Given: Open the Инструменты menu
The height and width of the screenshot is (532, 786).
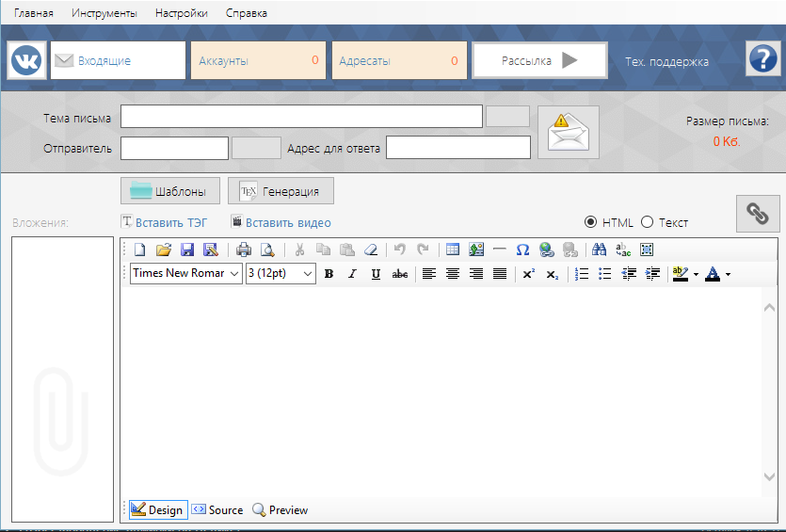Looking at the screenshot, I should 104,13.
